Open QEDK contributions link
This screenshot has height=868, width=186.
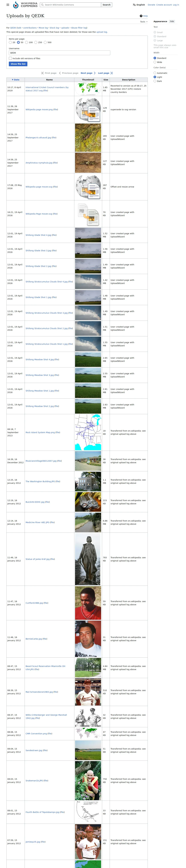pyautogui.click(x=30, y=28)
